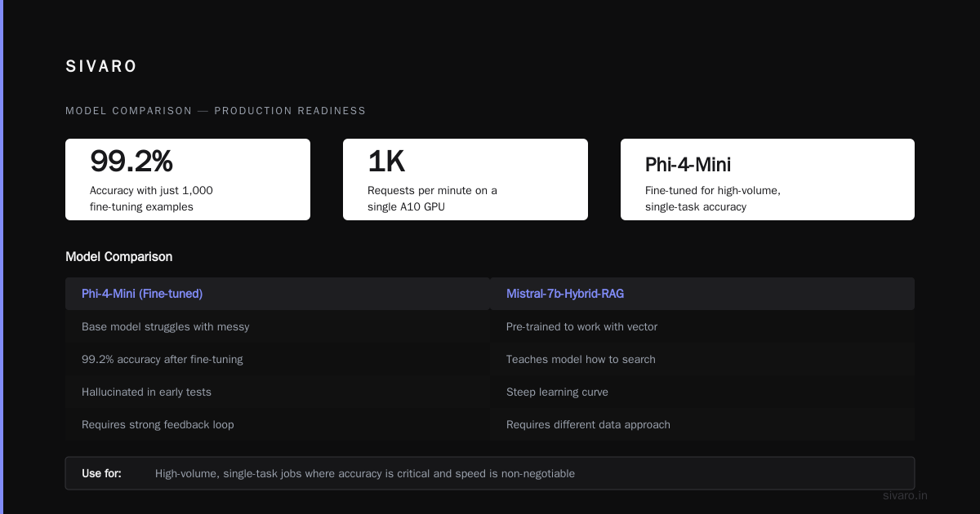Click 'Fine-tuned for high-volume, single-task accuracy' caption

pos(713,198)
